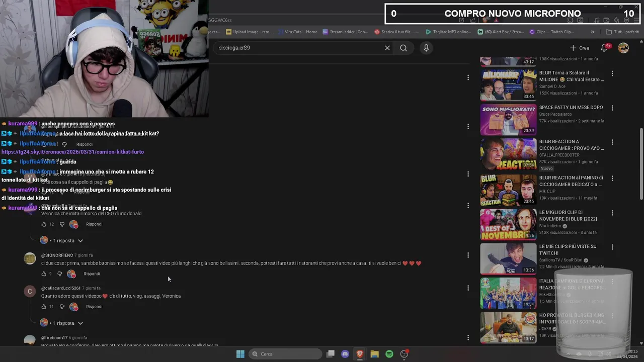Open OBS Studio taskbar icon
The image size is (644, 362).
tap(404, 354)
